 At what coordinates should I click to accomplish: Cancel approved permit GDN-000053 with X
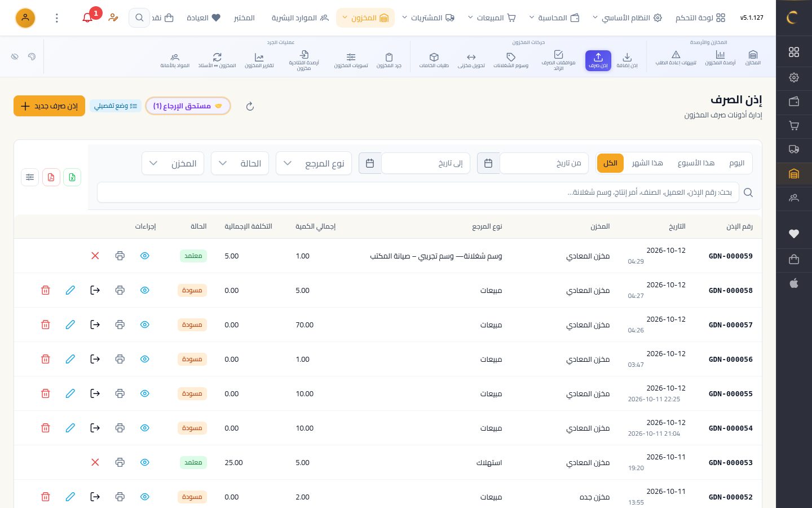(95, 462)
